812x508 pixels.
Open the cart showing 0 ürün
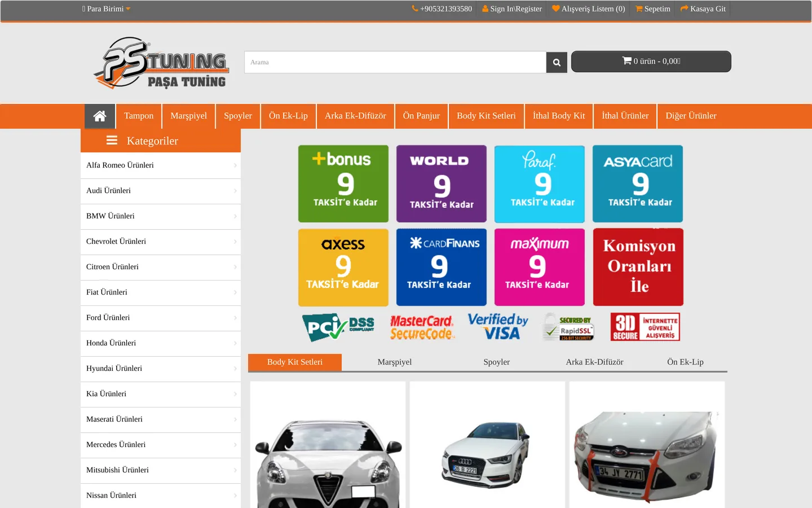tap(651, 62)
